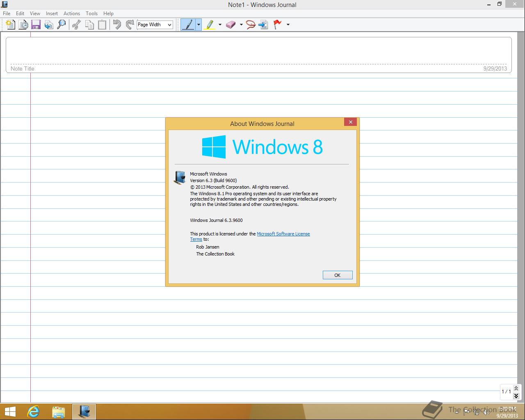The width and height of the screenshot is (525, 420).
Task: Open the Tools menu
Action: [x=91, y=14]
